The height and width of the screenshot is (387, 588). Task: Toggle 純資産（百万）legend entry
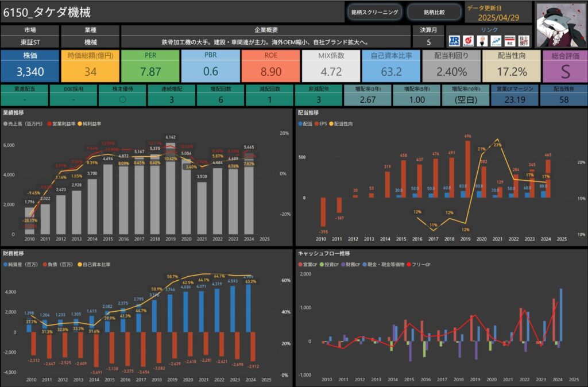tap(21, 265)
